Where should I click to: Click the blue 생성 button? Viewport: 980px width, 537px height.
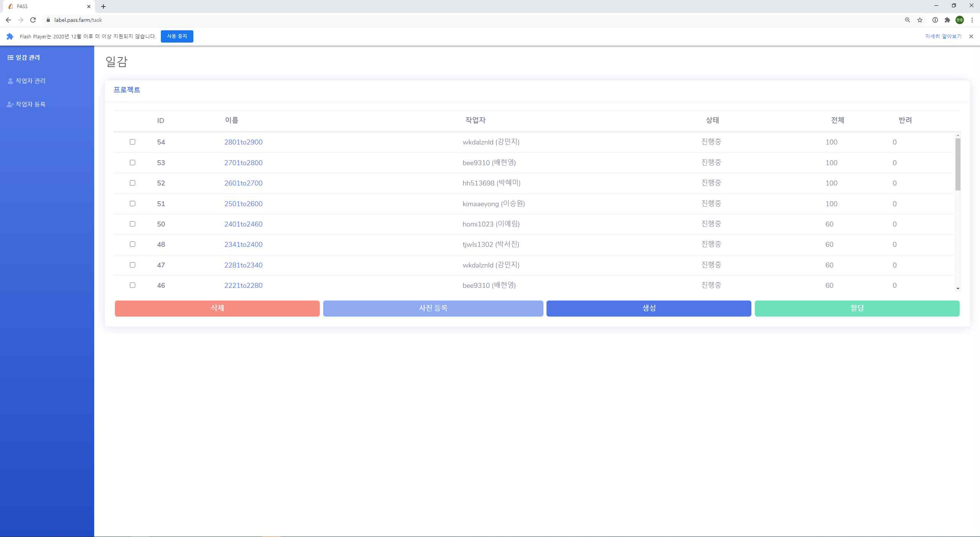(x=649, y=309)
